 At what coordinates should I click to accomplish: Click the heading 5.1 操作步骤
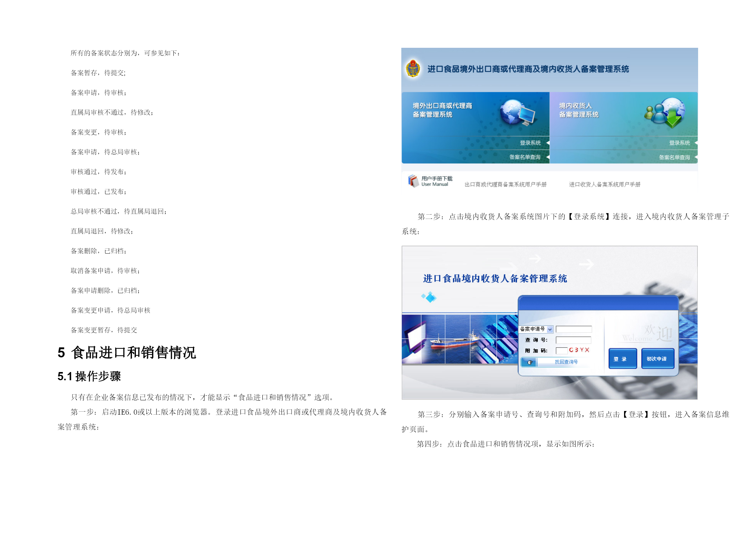point(89,376)
